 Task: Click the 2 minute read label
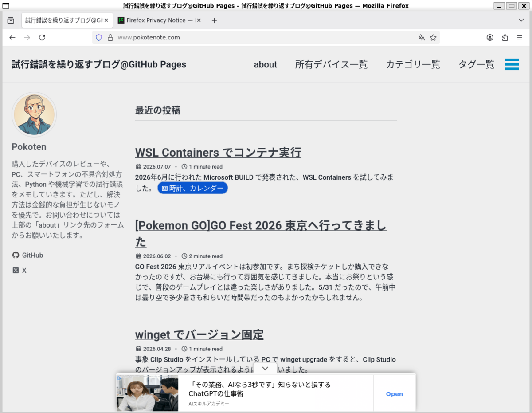click(x=206, y=256)
